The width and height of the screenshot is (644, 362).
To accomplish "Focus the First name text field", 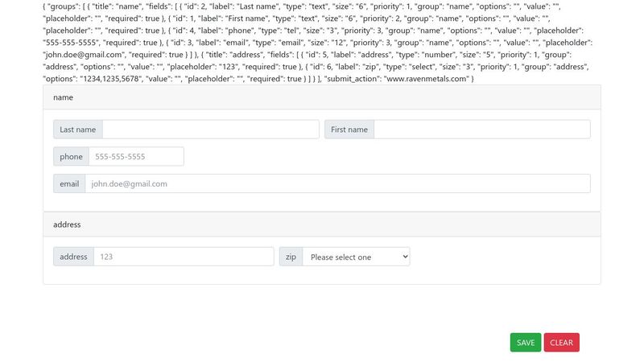I will pos(481,130).
